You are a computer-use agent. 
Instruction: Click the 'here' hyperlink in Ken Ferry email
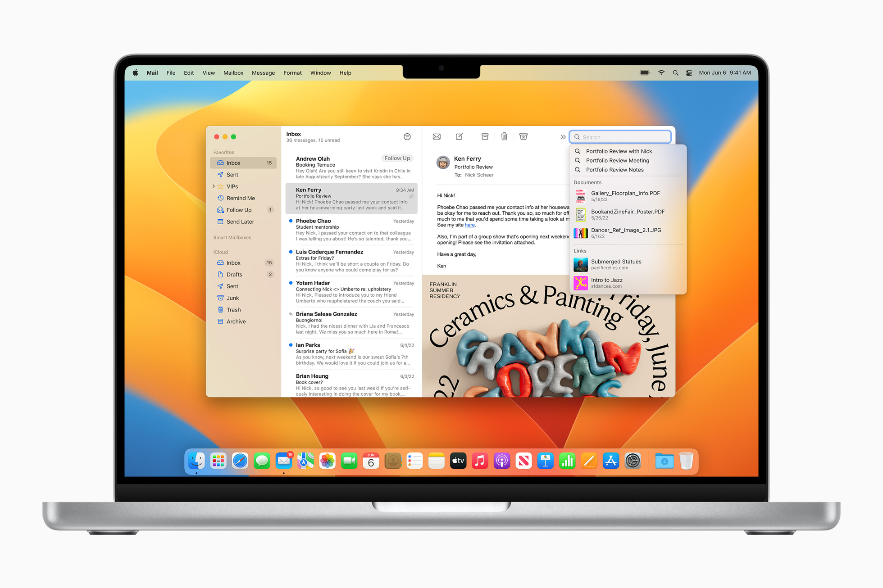pyautogui.click(x=467, y=225)
